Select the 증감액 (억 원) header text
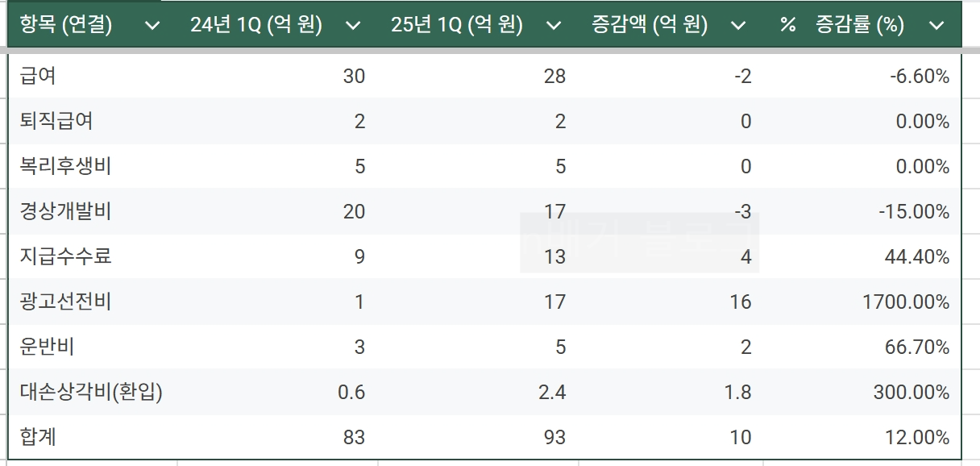Screen dimensions: 980x466 (x=650, y=25)
